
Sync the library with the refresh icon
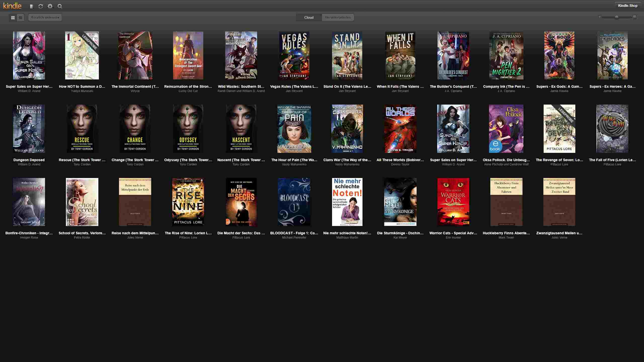coord(41,6)
